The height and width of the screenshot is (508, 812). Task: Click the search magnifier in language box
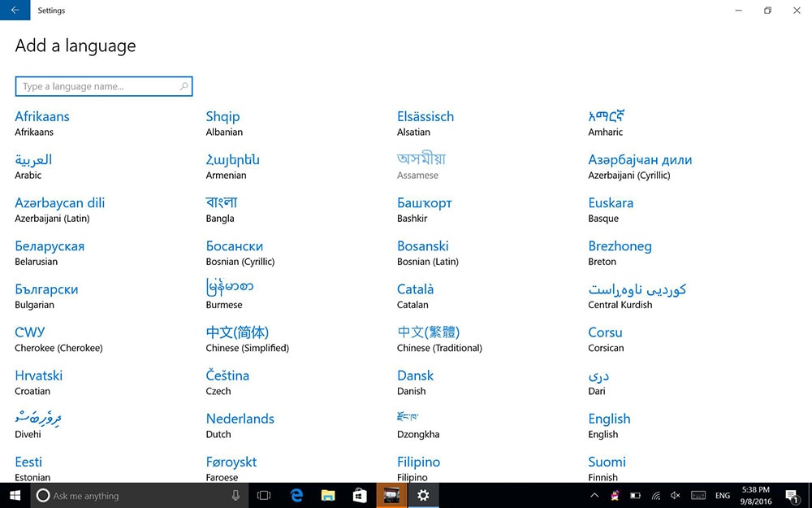[184, 86]
